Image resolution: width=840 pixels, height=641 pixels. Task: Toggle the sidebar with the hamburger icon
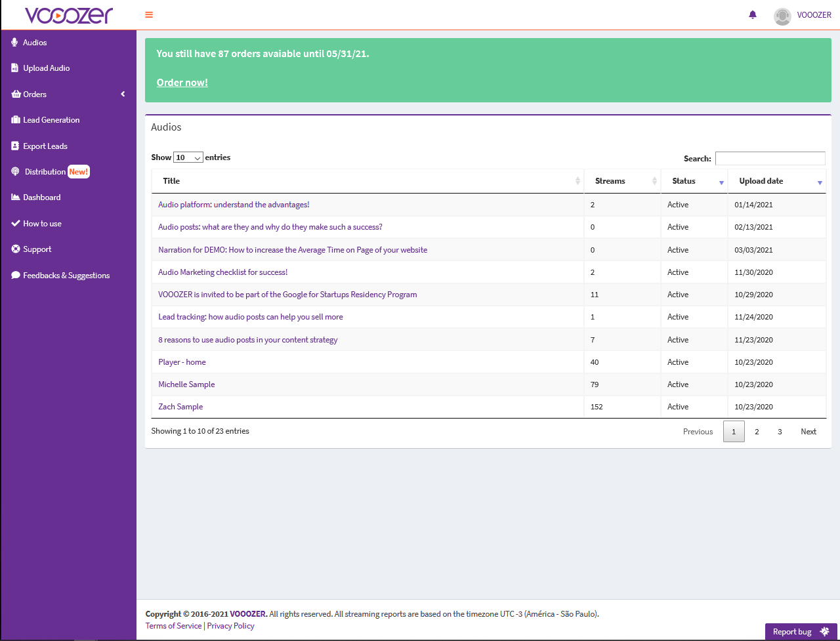coord(149,15)
